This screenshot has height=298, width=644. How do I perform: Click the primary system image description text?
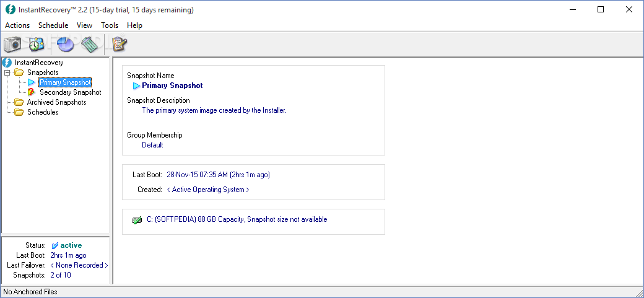click(214, 110)
